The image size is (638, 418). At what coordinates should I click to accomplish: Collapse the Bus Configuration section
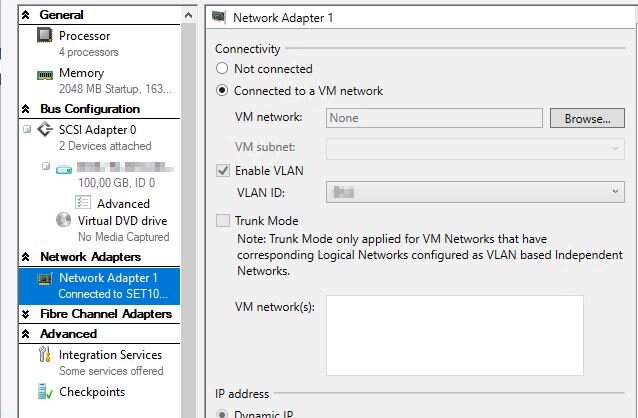pos(26,109)
